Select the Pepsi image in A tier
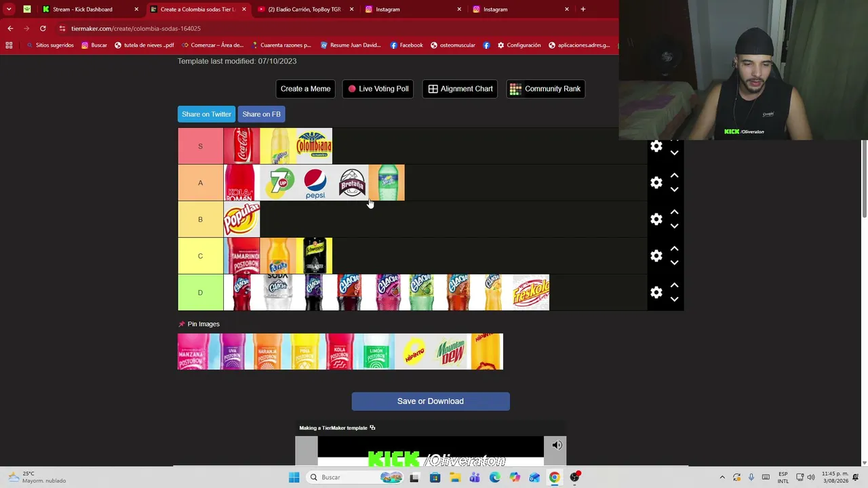 point(315,183)
